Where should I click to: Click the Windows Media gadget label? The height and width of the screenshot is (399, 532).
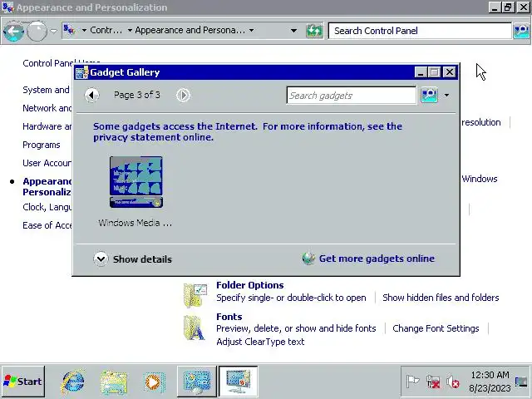135,223
